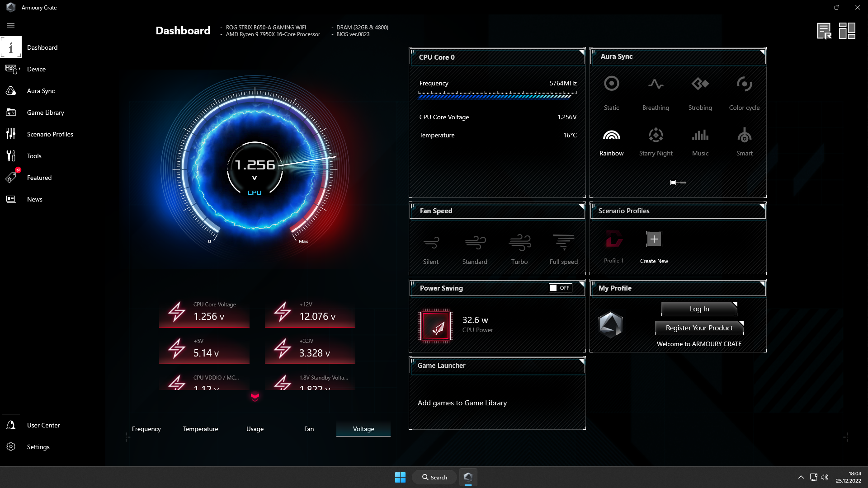
Task: Open Scenario Profiles in the sidebar
Action: [50, 134]
